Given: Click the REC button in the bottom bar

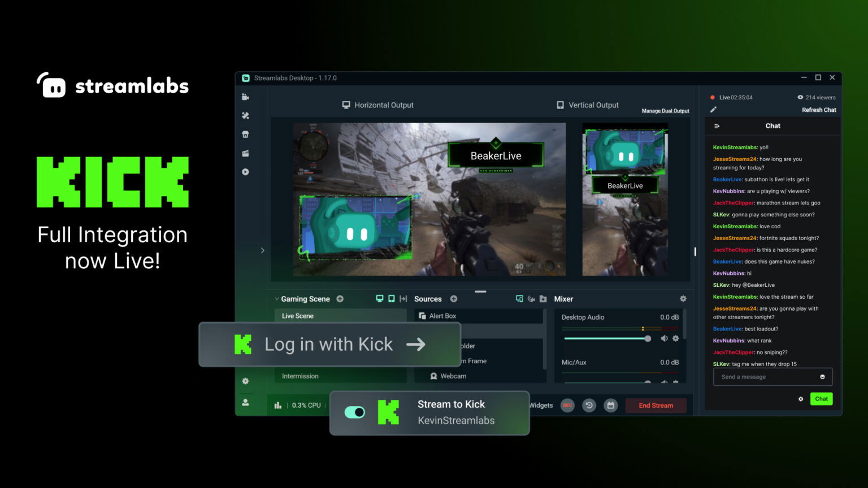Looking at the screenshot, I should coord(567,406).
